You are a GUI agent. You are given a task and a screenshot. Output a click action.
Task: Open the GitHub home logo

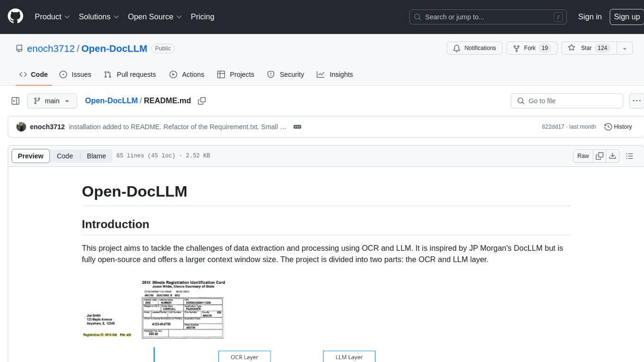[x=15, y=17]
